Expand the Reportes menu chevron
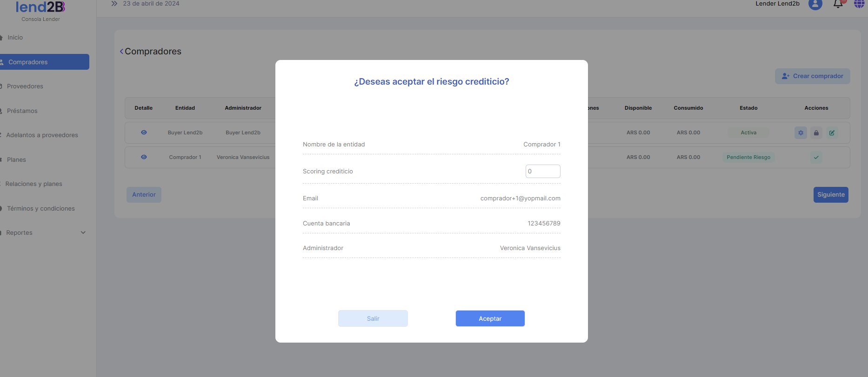 pos(83,233)
